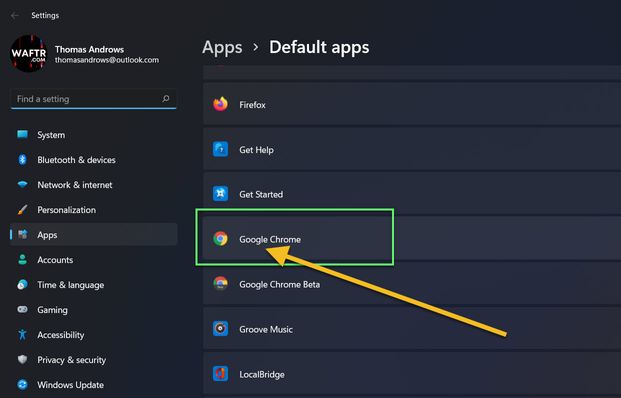This screenshot has width=621, height=398.
Task: Open Privacy & security settings
Action: tap(93, 360)
